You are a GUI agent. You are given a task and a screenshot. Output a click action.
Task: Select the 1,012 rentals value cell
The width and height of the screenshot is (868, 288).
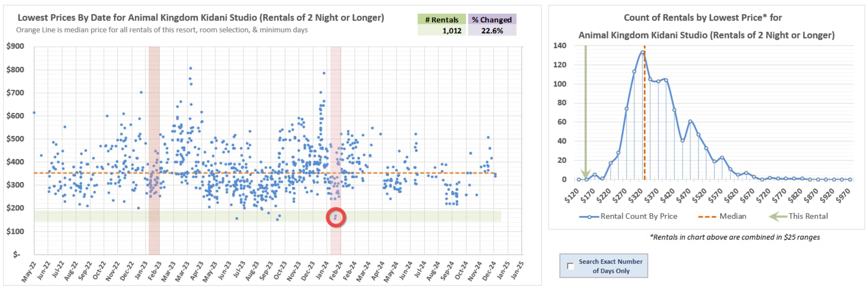click(x=441, y=31)
